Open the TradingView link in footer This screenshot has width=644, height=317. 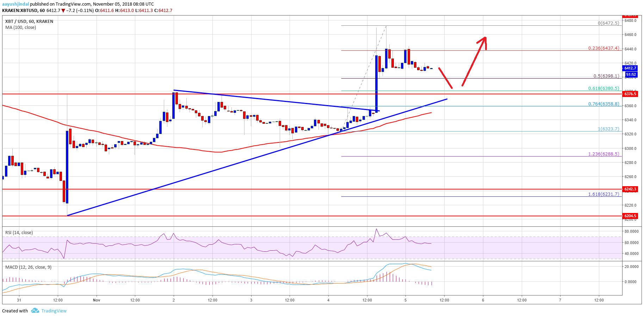click(54, 311)
